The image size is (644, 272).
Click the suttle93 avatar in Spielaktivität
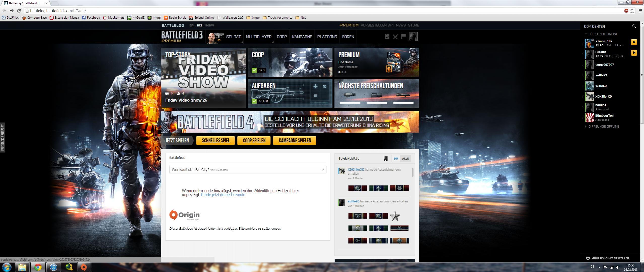tap(341, 202)
